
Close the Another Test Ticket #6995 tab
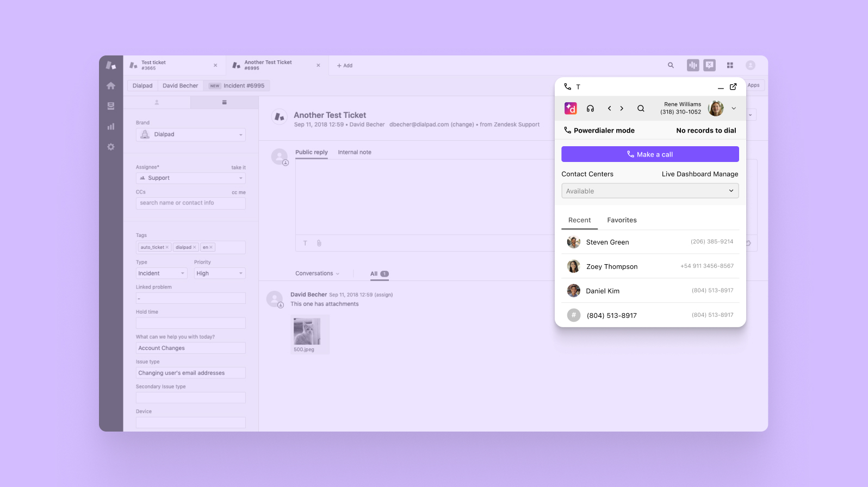coord(318,65)
